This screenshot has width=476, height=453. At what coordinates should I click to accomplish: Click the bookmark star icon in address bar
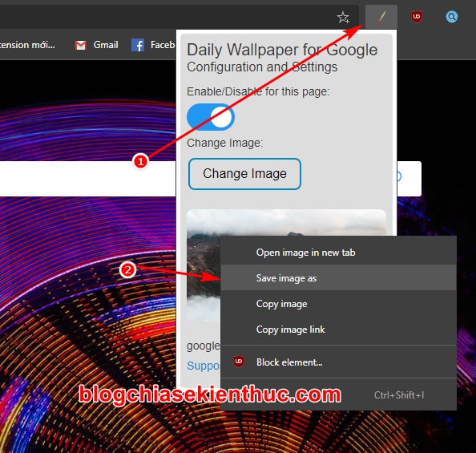point(343,17)
